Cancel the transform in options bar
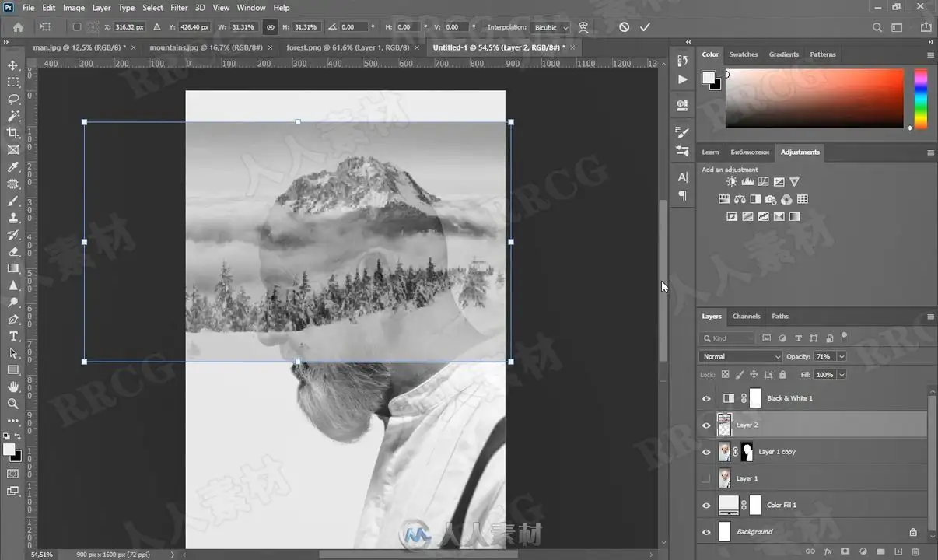 coord(624,27)
